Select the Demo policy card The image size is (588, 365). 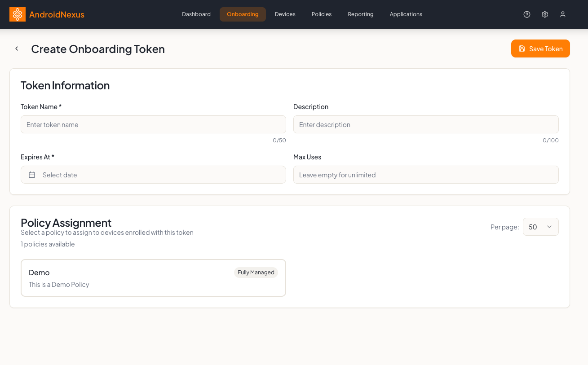click(x=153, y=277)
